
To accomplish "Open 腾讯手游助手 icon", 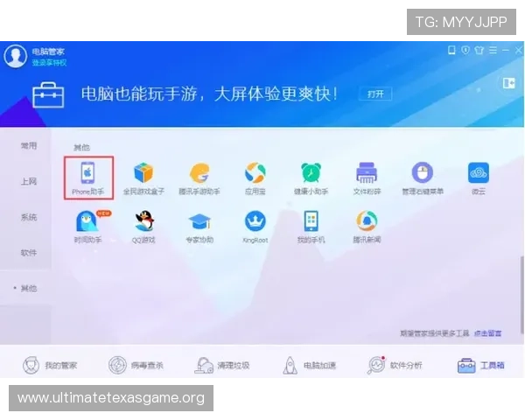I will point(199,178).
